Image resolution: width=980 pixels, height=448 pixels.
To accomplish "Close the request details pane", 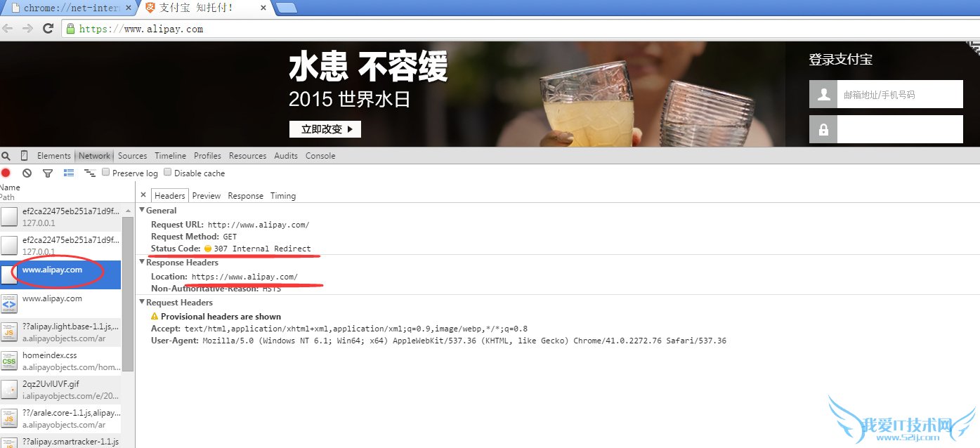I will click(143, 195).
